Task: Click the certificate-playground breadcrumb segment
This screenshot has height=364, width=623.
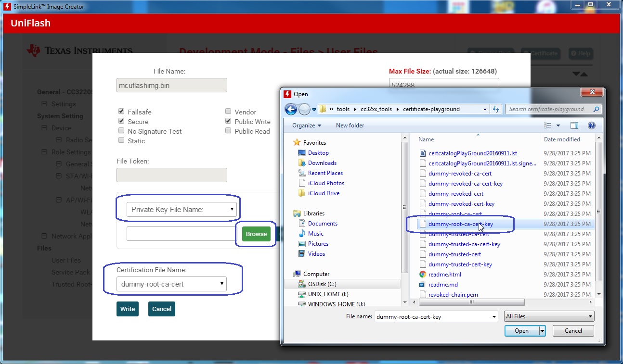Action: [431, 109]
